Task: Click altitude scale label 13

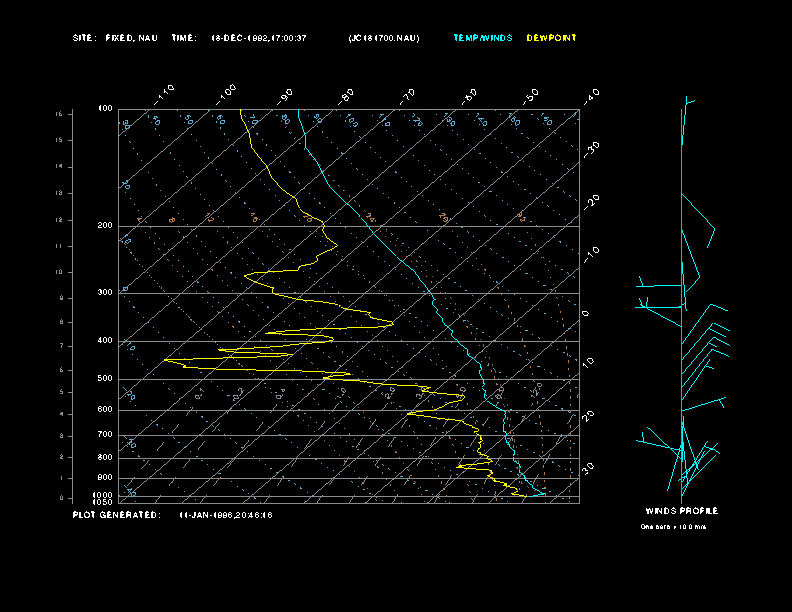Action: click(x=60, y=193)
